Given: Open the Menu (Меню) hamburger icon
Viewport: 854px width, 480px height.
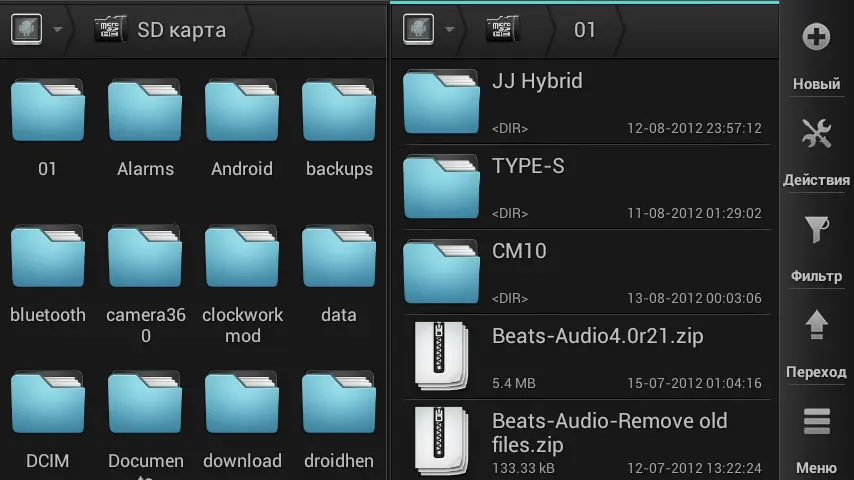Looking at the screenshot, I should (816, 422).
